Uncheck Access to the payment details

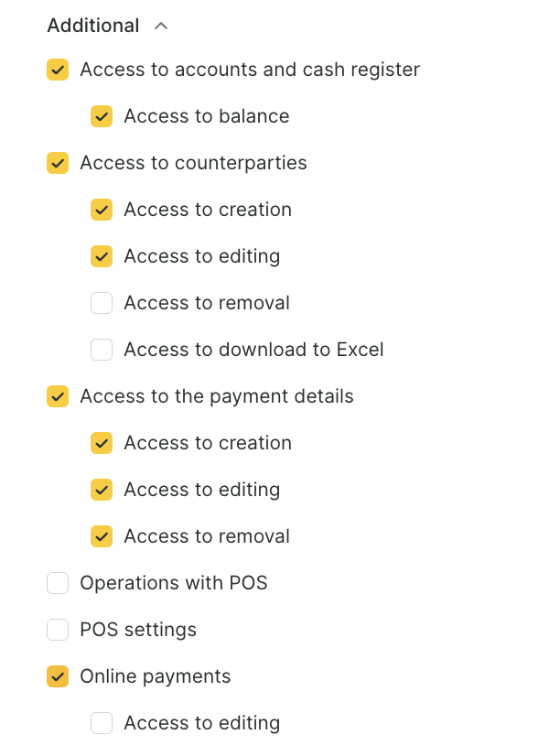58,396
